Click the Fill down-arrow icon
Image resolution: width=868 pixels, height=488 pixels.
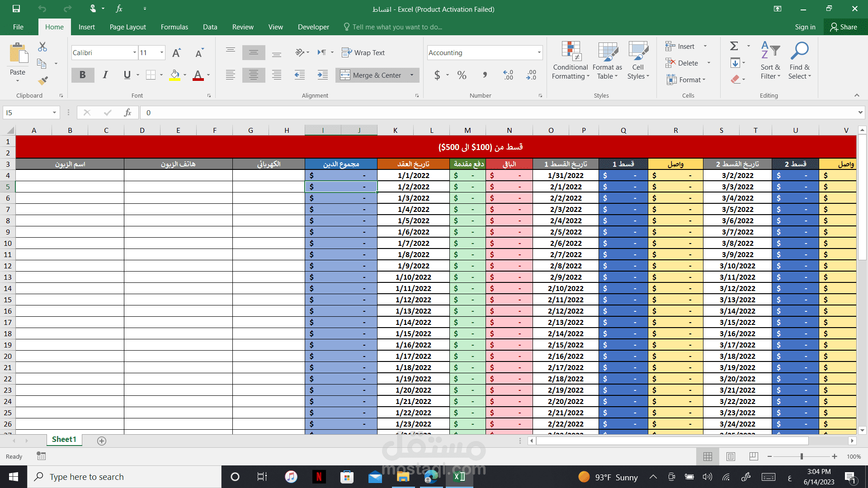click(x=735, y=63)
